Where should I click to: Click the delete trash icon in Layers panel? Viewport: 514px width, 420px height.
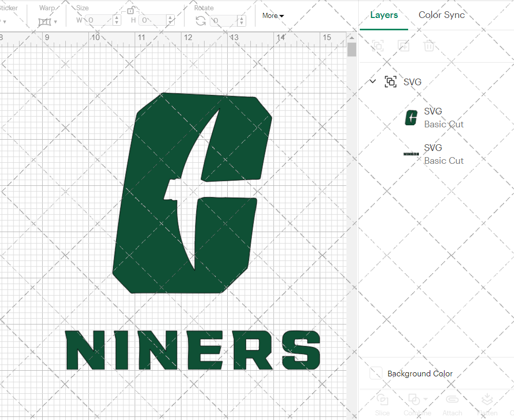pyautogui.click(x=430, y=46)
